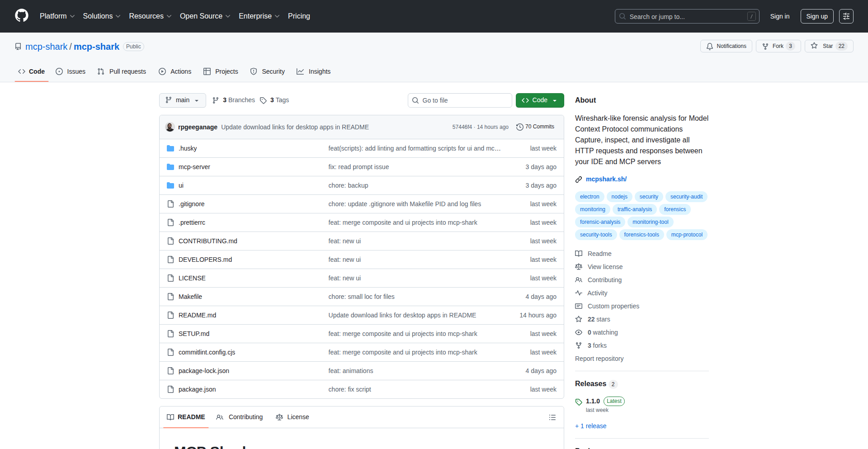Click the Sign up button
868x449 pixels.
pyautogui.click(x=816, y=16)
